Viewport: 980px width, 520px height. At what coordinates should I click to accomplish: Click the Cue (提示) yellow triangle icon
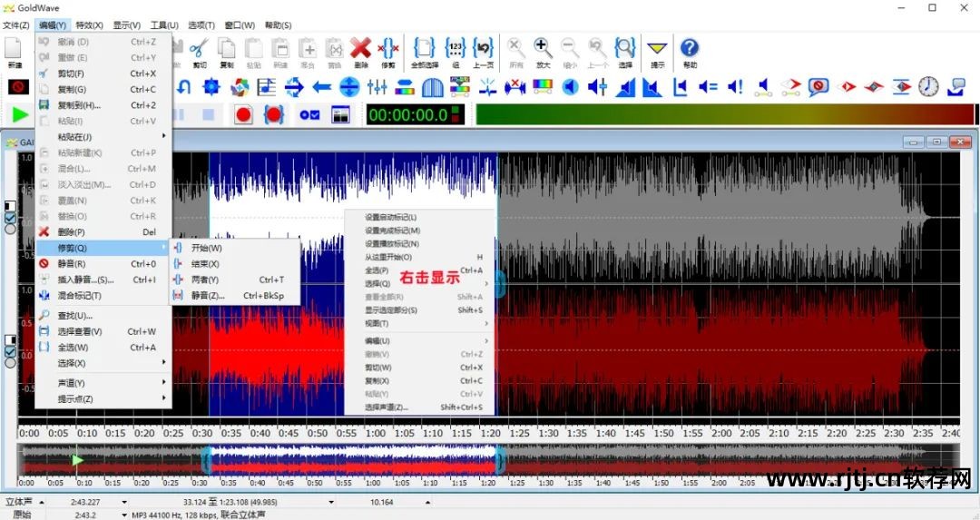657,51
